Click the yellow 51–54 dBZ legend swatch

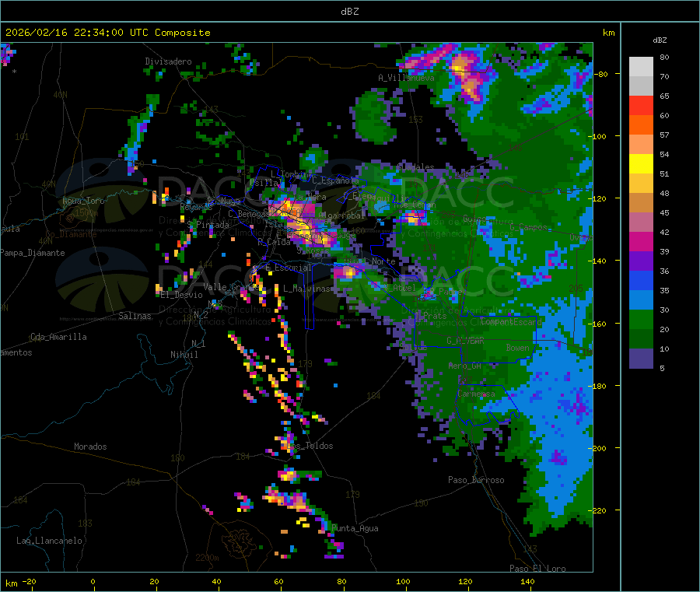[x=641, y=164]
